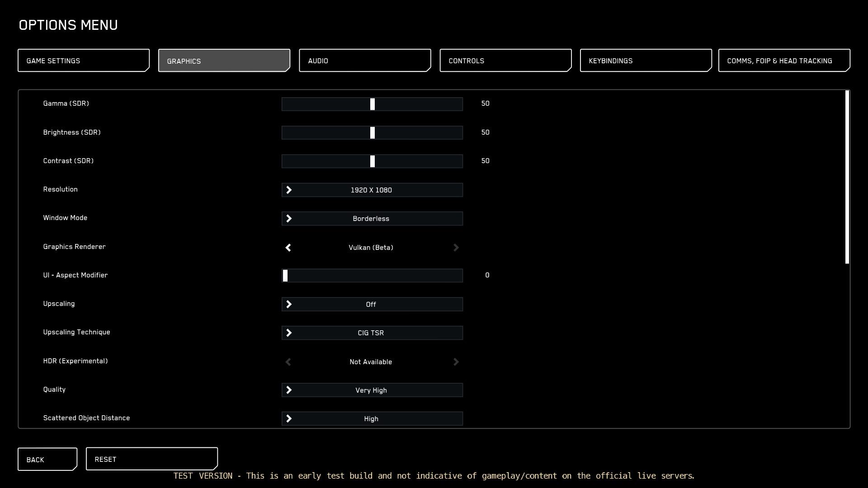The height and width of the screenshot is (488, 868).
Task: Click the Reset button
Action: (151, 459)
